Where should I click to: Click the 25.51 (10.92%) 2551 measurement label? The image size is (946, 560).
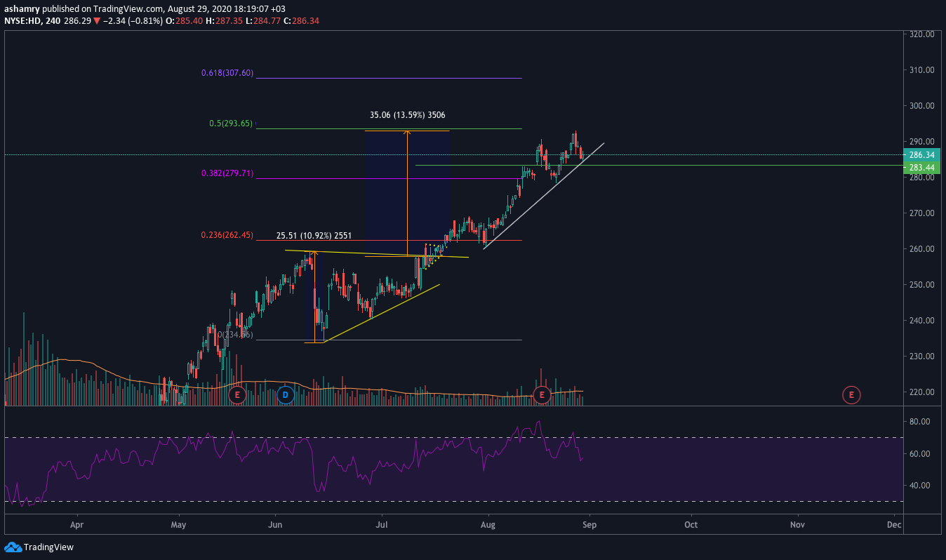(x=314, y=236)
